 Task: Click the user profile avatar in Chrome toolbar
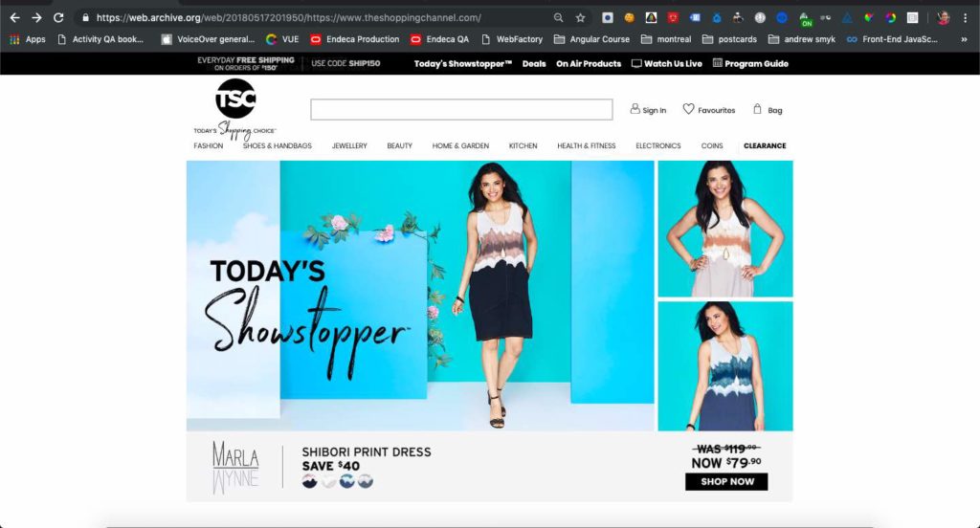point(943,18)
